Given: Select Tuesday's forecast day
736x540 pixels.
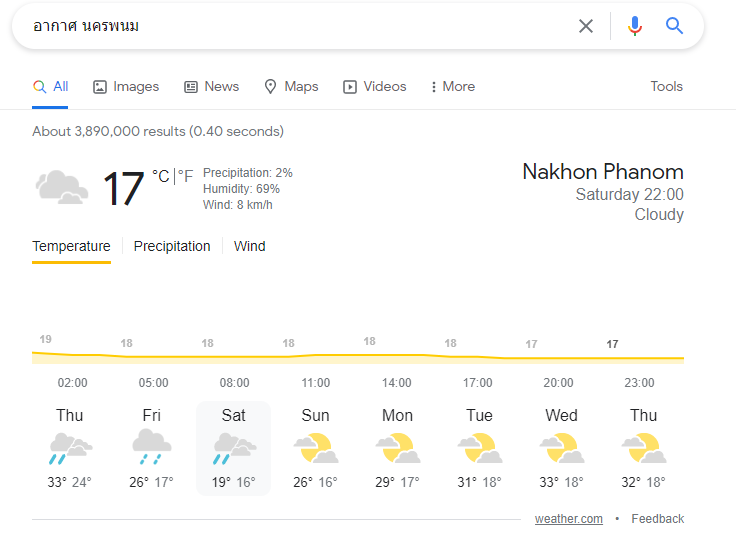Looking at the screenshot, I should (x=479, y=447).
